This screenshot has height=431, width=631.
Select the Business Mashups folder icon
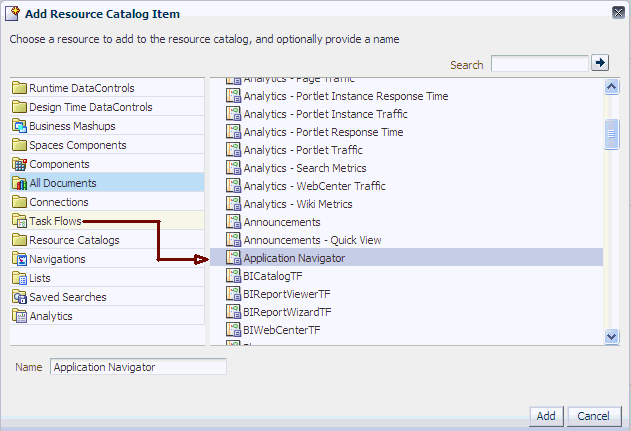[19, 126]
